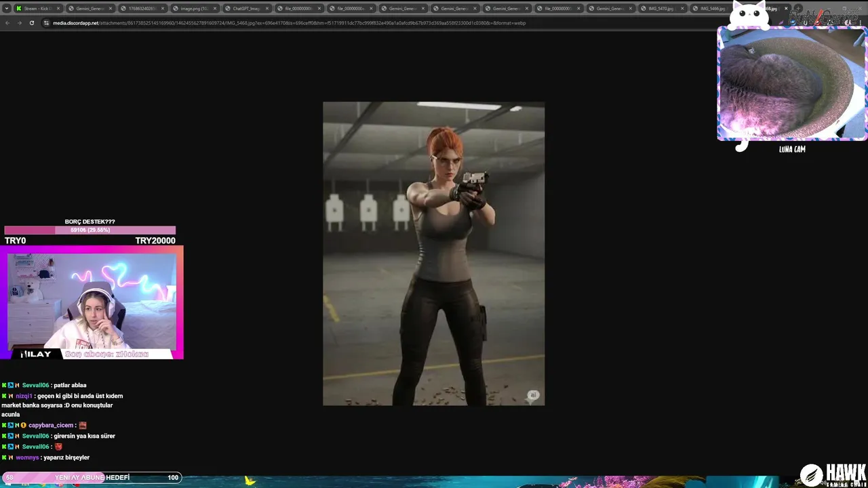868x488 pixels.
Task: Close the ChatGPT_Image tab
Action: click(267, 9)
